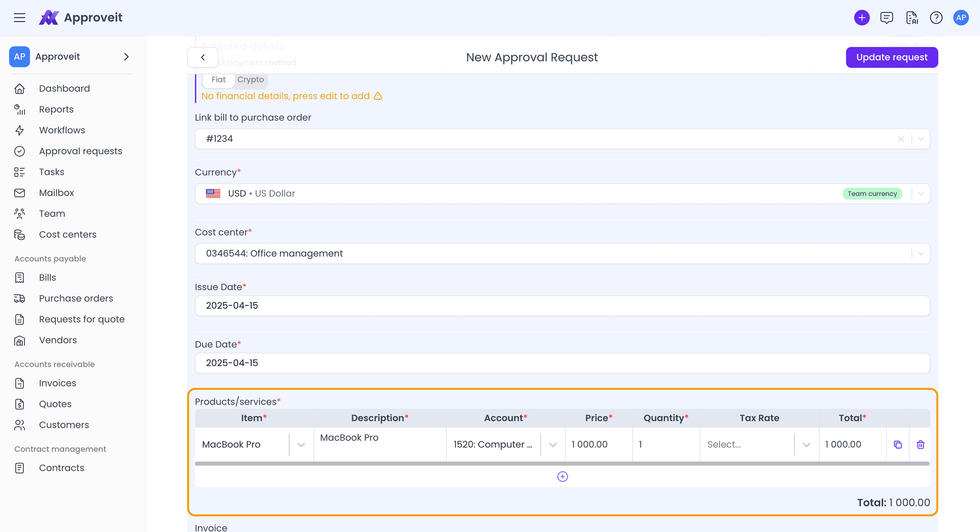Open the Account dropdown for the line item

coord(552,444)
